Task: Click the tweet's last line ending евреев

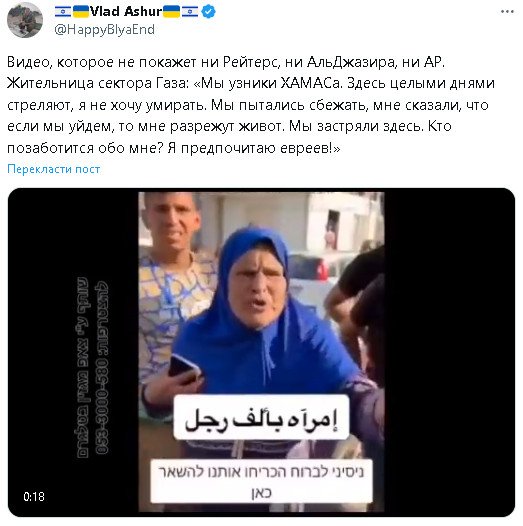Action: (x=173, y=148)
